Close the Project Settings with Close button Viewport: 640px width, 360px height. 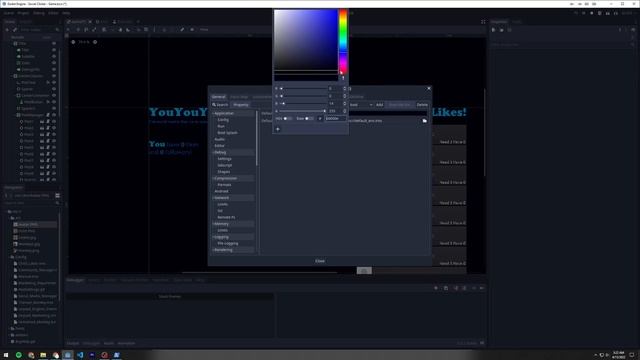tap(320, 261)
